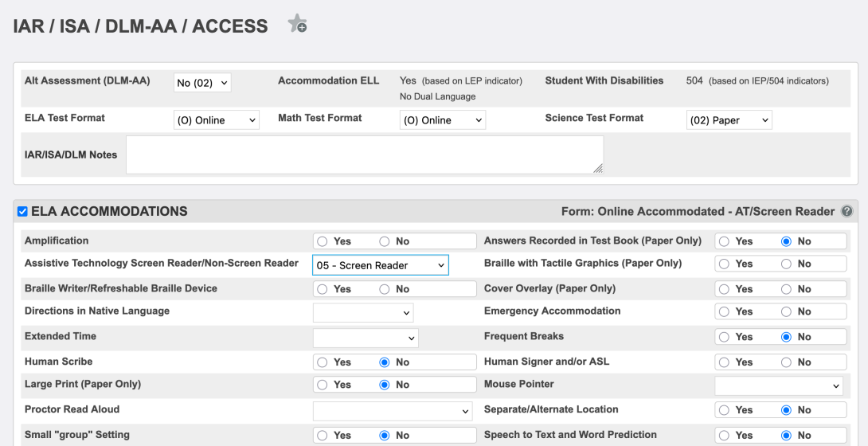This screenshot has height=446, width=868.
Task: Open the ELA Test Format dropdown
Action: click(x=217, y=120)
